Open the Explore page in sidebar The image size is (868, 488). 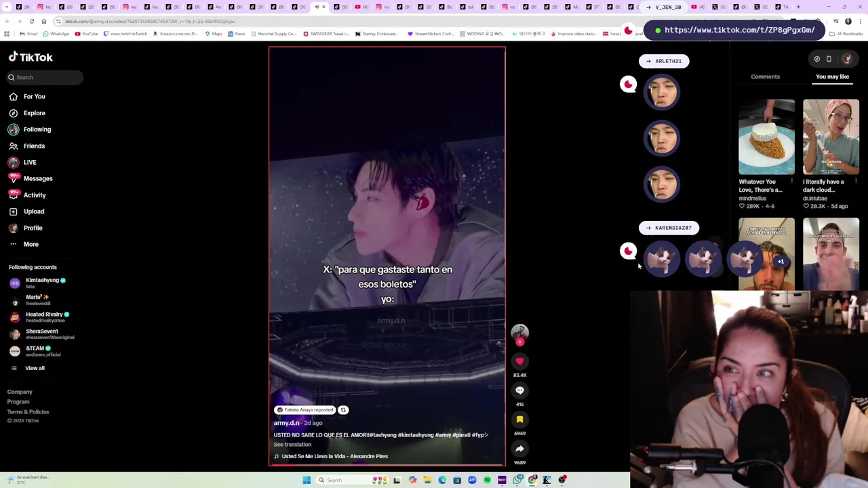(27, 113)
